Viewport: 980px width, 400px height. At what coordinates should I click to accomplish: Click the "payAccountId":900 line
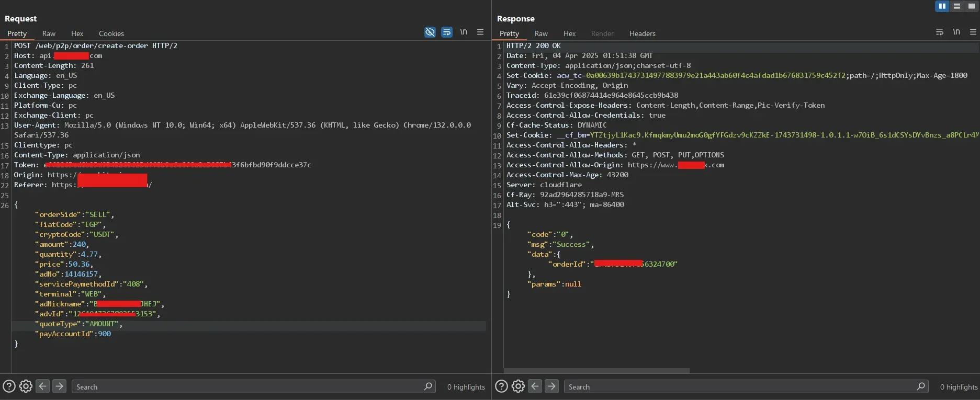(73, 334)
